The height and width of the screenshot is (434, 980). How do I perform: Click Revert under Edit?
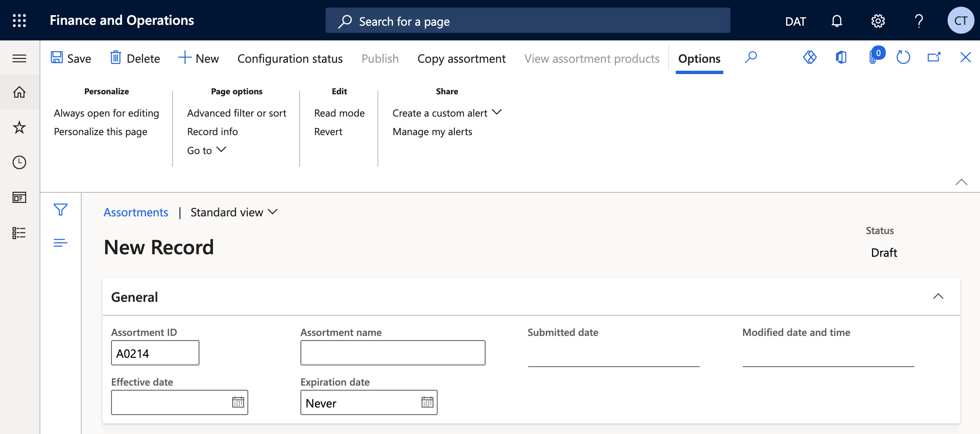tap(328, 132)
